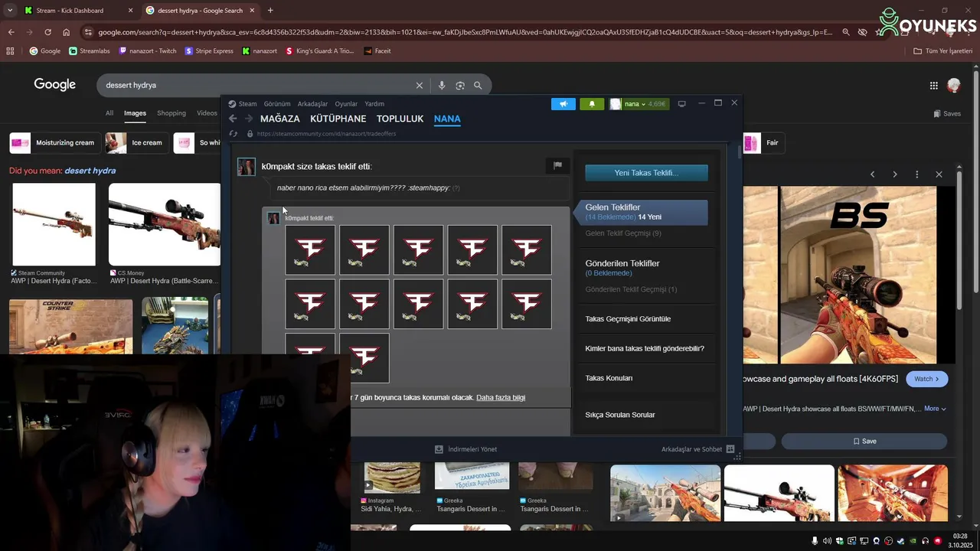Open Sıkça Sorulan Sorular link
Image resolution: width=980 pixels, height=551 pixels.
tap(620, 415)
